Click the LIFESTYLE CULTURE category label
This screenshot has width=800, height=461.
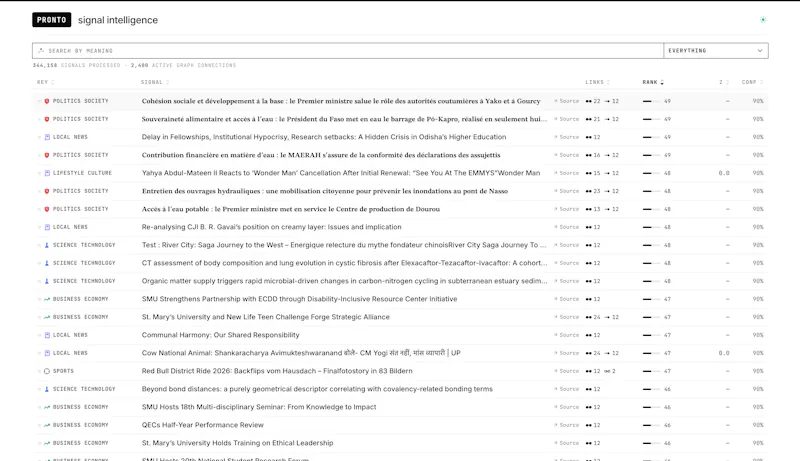82,173
